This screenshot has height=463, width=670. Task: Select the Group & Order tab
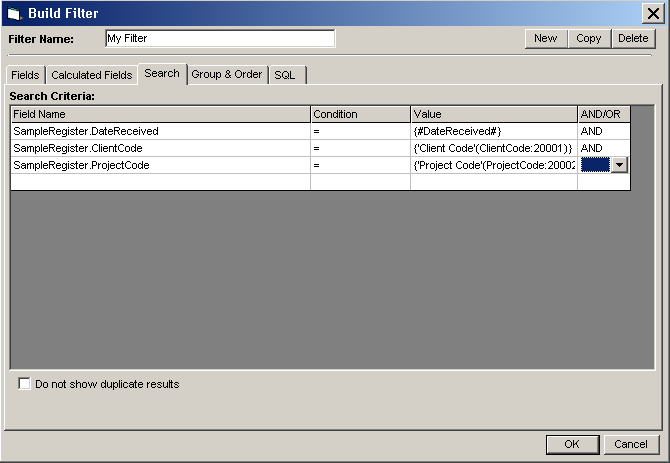point(226,75)
